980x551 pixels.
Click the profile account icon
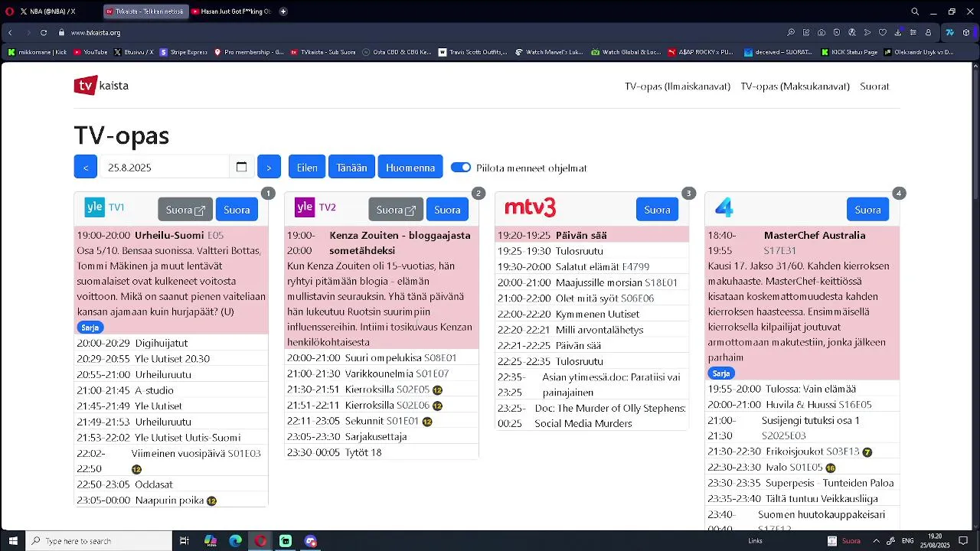(929, 33)
